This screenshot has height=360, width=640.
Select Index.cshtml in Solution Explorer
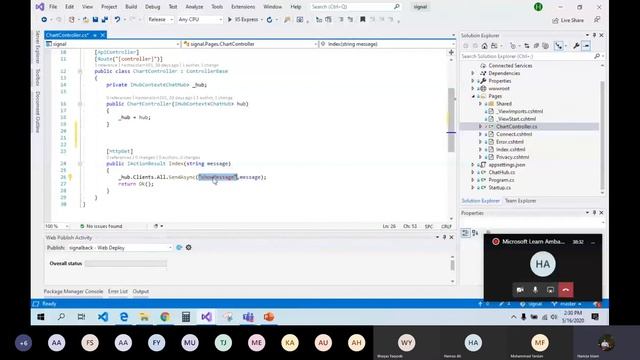510,149
